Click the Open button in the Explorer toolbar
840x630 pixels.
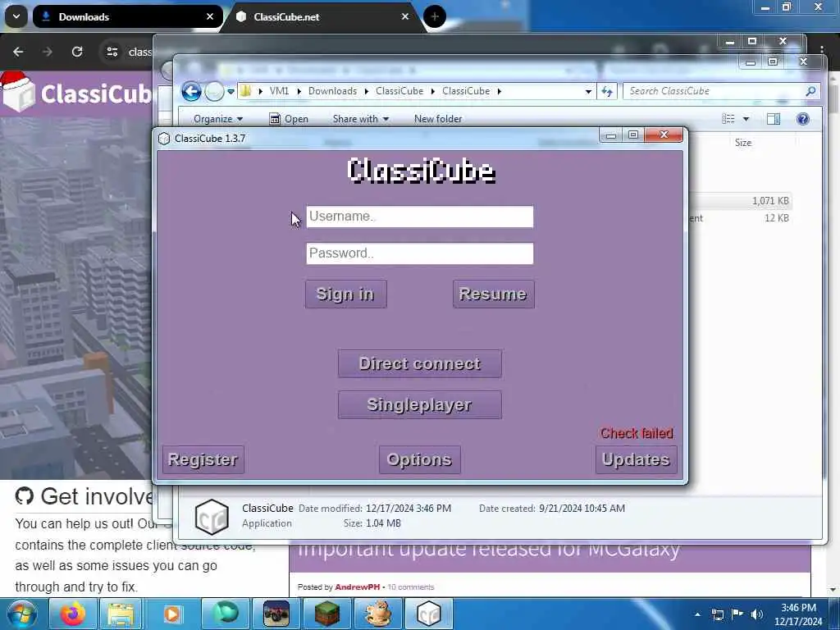click(x=289, y=119)
